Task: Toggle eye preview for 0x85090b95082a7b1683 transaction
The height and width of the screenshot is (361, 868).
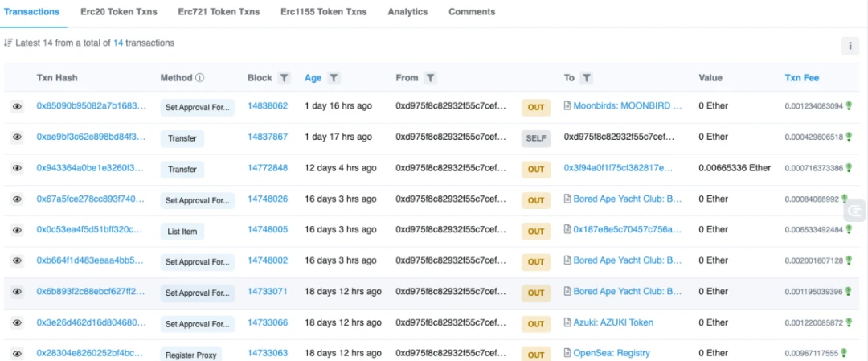Action: click(x=17, y=106)
